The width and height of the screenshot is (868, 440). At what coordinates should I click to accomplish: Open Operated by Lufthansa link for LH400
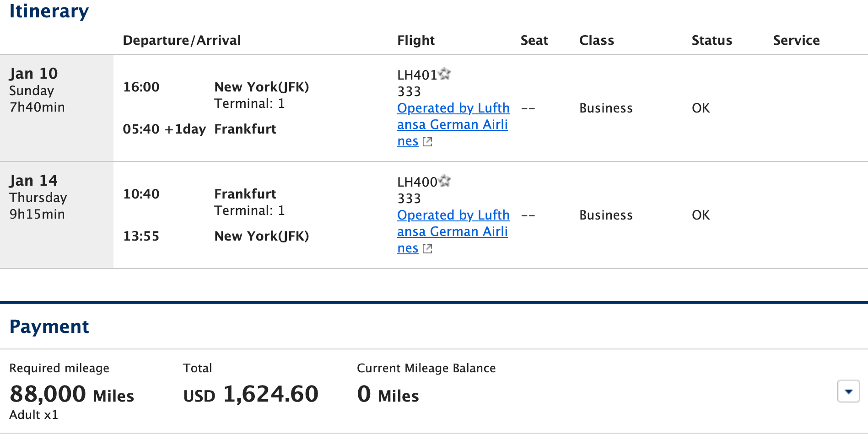453,231
